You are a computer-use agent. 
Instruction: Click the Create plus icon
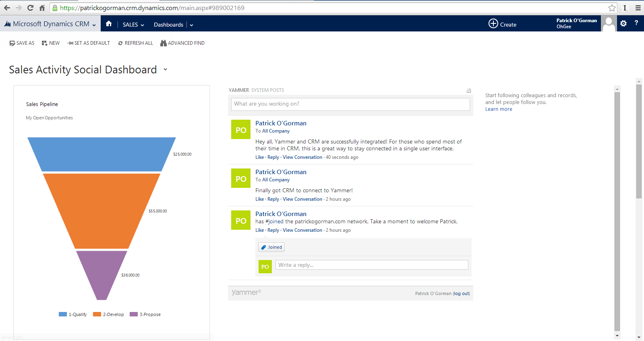[x=493, y=23]
